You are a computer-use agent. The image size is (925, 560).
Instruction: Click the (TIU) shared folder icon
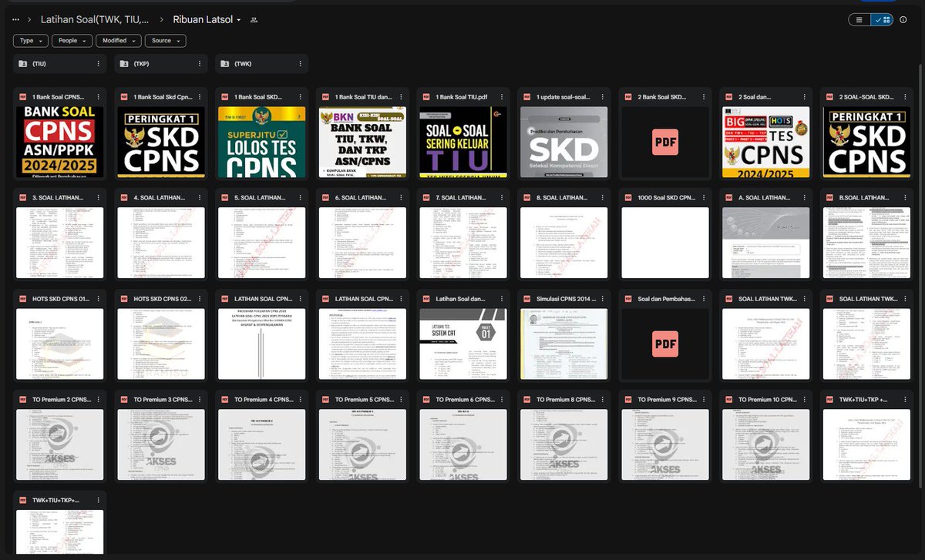click(22, 64)
